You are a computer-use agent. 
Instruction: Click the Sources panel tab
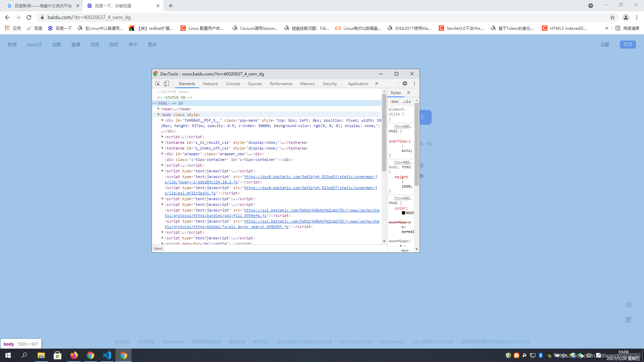pos(255,83)
